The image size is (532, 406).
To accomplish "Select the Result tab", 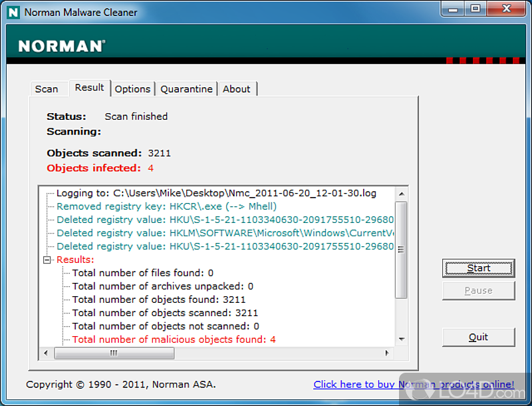I will click(x=90, y=88).
